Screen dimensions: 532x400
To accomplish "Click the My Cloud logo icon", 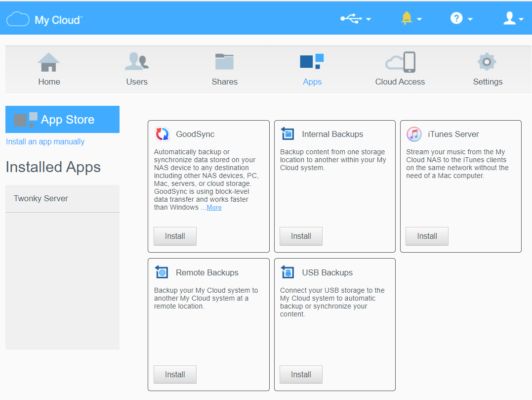I will pyautogui.click(x=18, y=19).
